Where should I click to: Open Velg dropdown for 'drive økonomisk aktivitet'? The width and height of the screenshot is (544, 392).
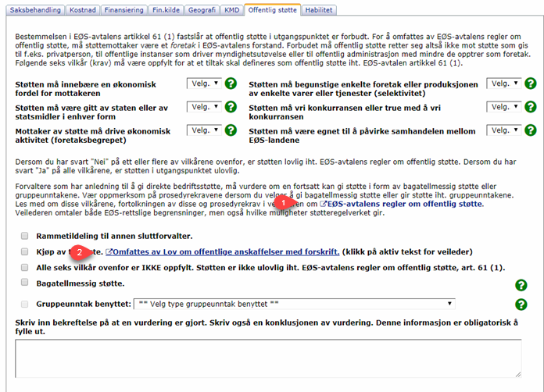pos(204,130)
